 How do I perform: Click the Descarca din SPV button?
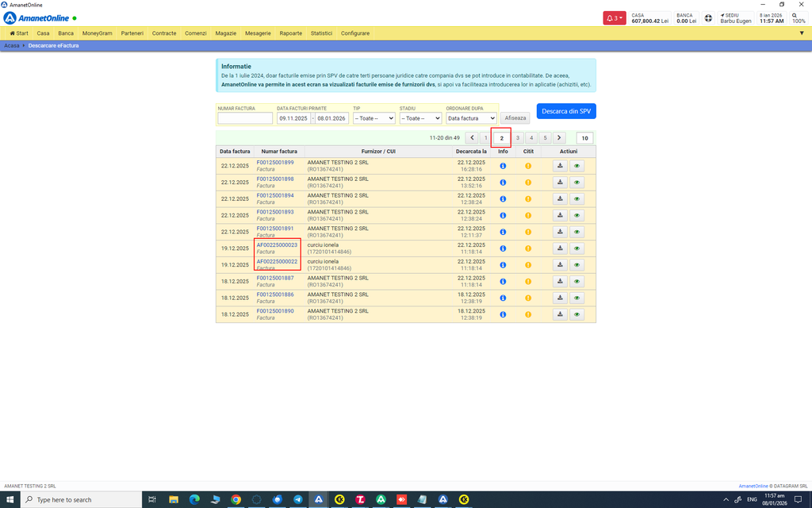(x=566, y=111)
